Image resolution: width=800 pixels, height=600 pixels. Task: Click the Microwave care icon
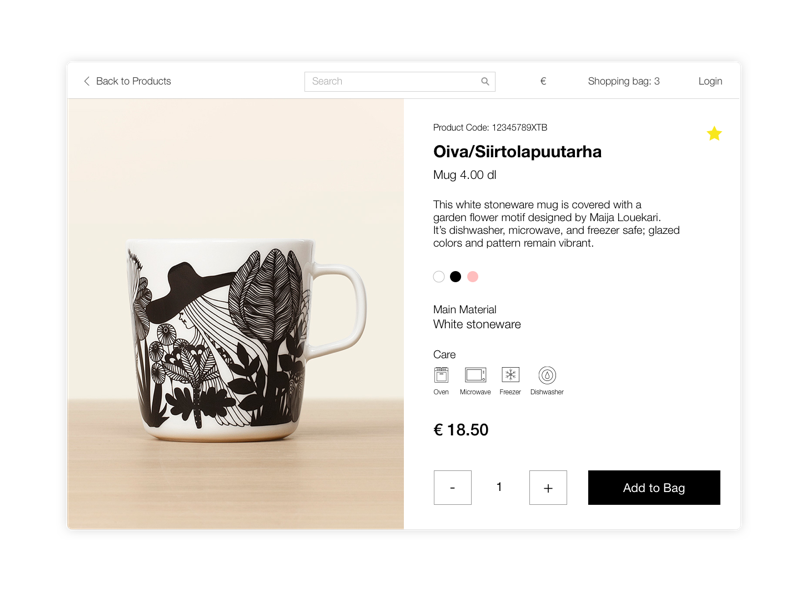[475, 375]
